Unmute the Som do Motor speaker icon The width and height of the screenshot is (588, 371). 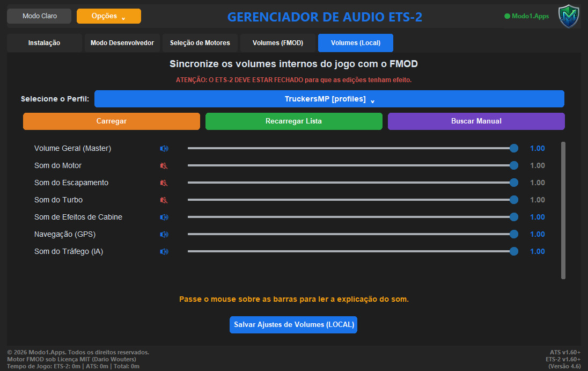pyautogui.click(x=164, y=166)
